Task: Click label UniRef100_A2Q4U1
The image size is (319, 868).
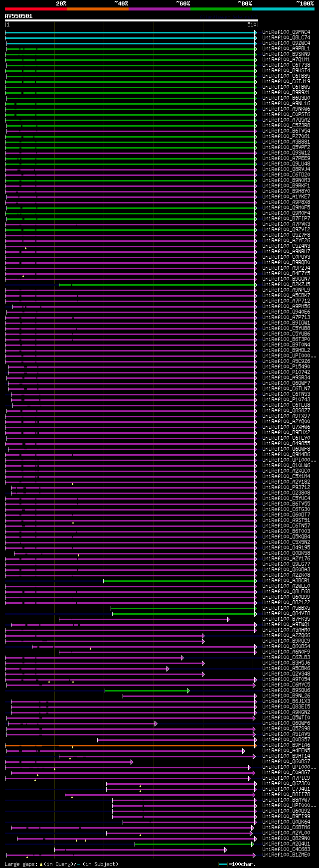Action: pos(286,844)
